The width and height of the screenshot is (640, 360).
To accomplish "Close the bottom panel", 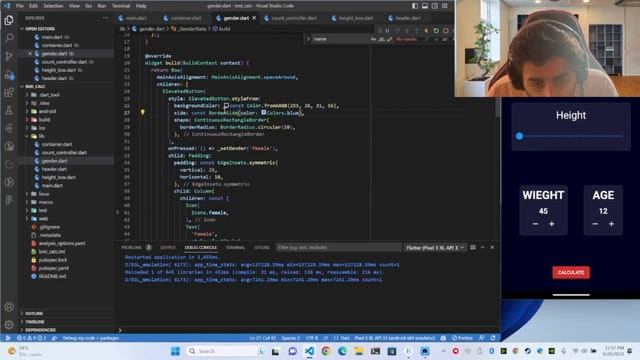I will click(492, 247).
